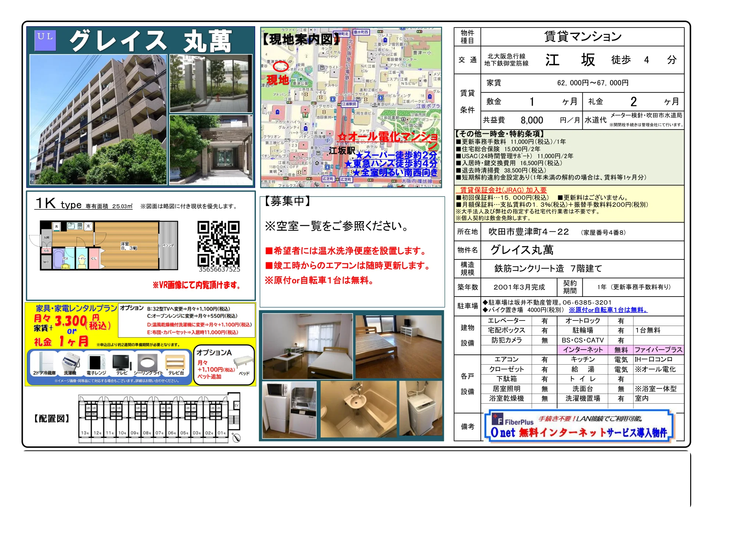
Task: Click the EV elevator box in 配置図
Action: (x=236, y=405)
